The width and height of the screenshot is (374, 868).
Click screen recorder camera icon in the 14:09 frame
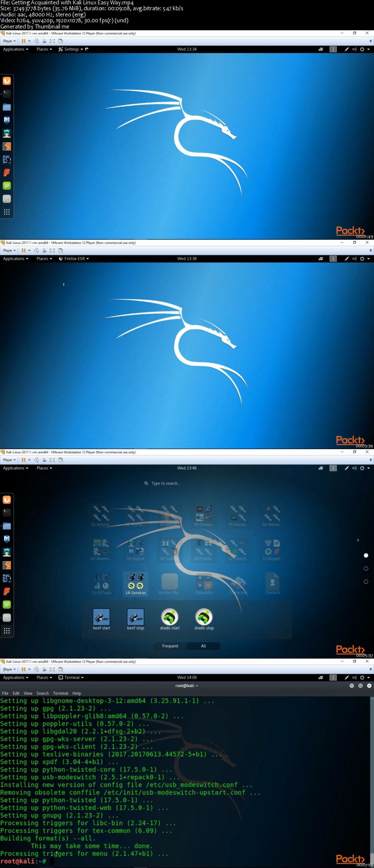[321, 678]
